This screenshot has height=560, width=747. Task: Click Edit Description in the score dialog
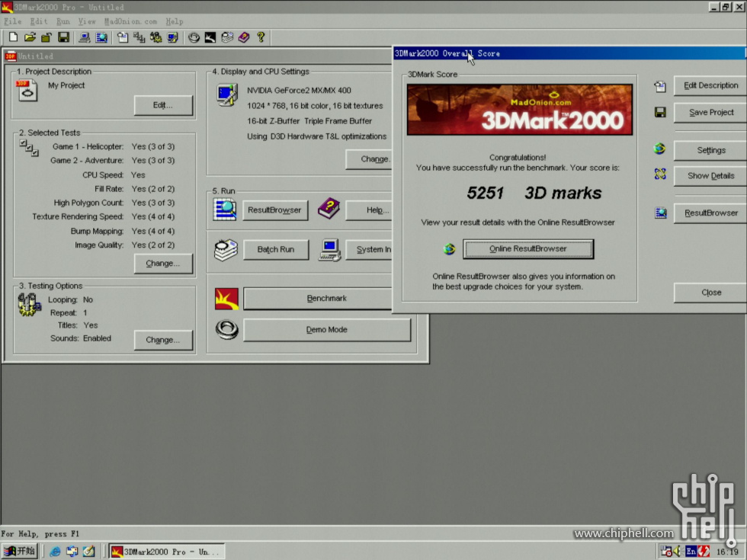710,85
